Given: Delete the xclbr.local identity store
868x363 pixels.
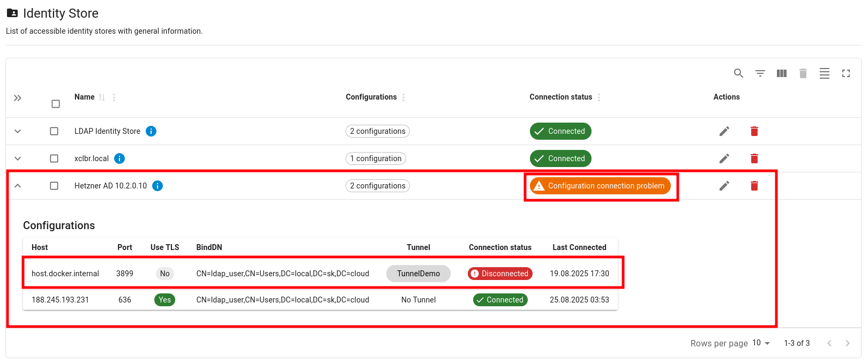Looking at the screenshot, I should (754, 158).
